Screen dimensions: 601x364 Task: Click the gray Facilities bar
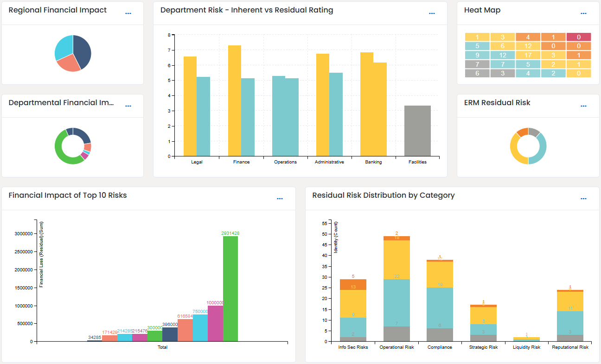pos(417,131)
